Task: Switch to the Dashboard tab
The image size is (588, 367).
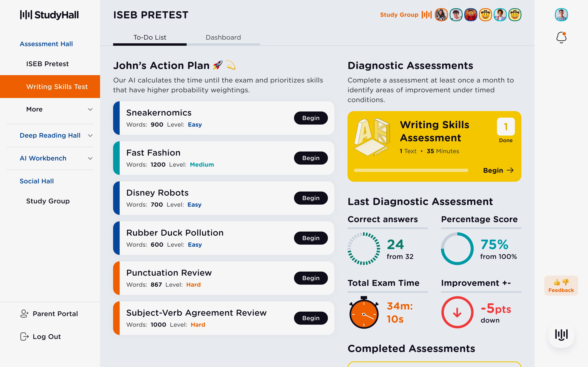Action: coord(223,38)
